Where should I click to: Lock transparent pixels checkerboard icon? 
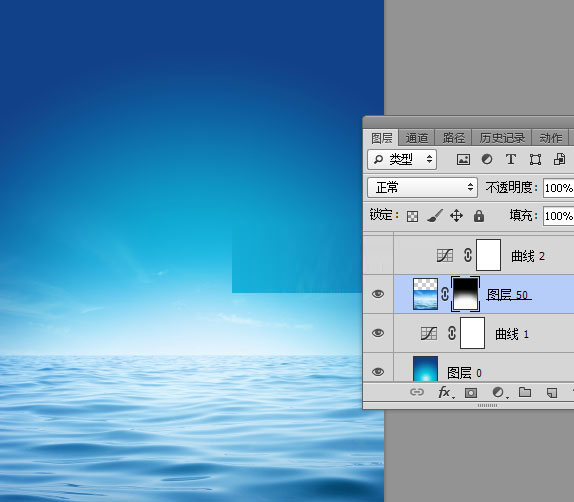(x=412, y=216)
